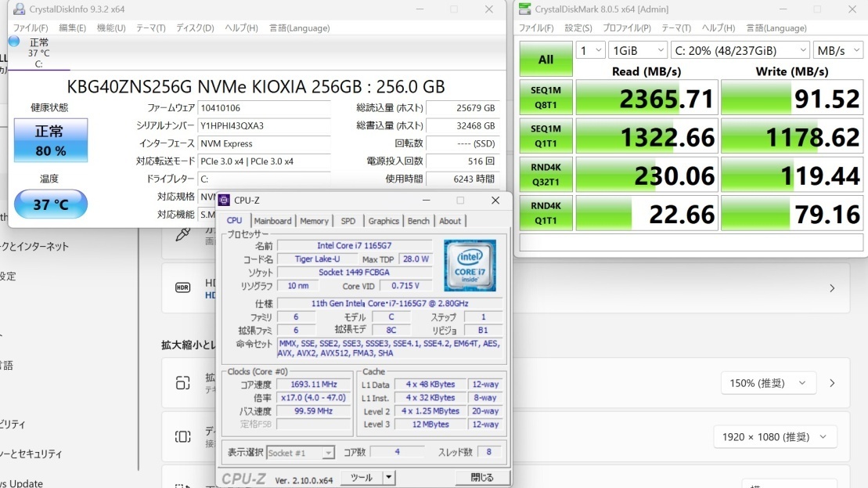868x488 pixels.
Task: Click the blue disk status icon for C:
Action: (14, 41)
